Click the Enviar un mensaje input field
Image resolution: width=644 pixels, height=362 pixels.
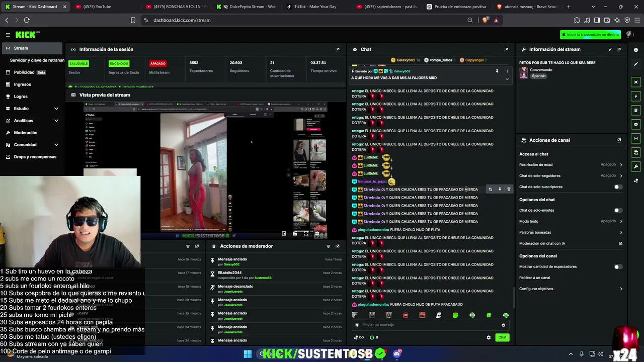(x=430, y=325)
